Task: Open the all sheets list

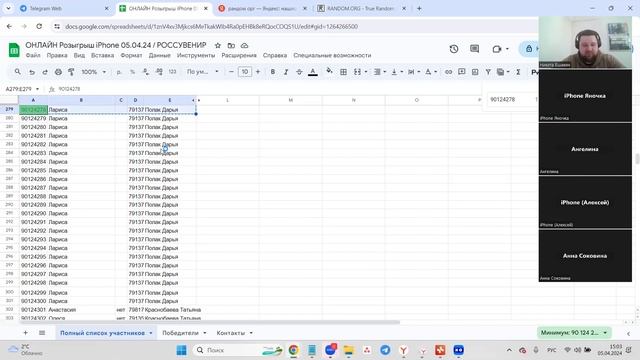Action: pyautogui.click(x=42, y=333)
